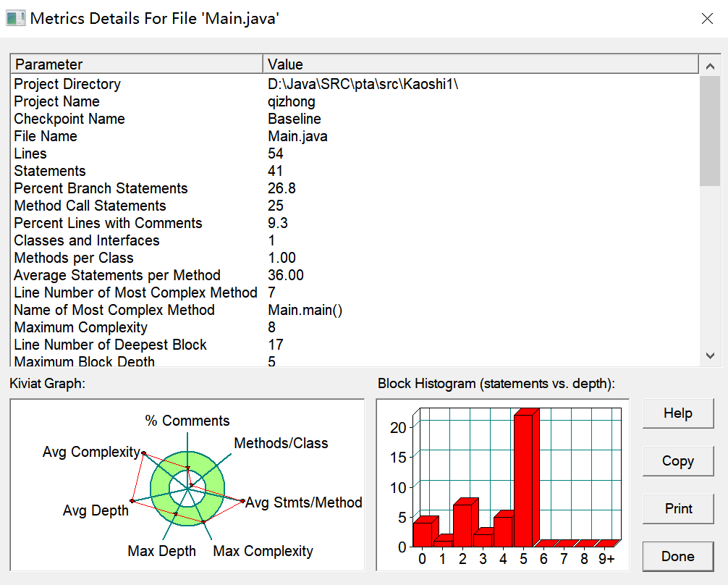
Task: Click the histogram bar at depth 2
Action: pos(466,522)
